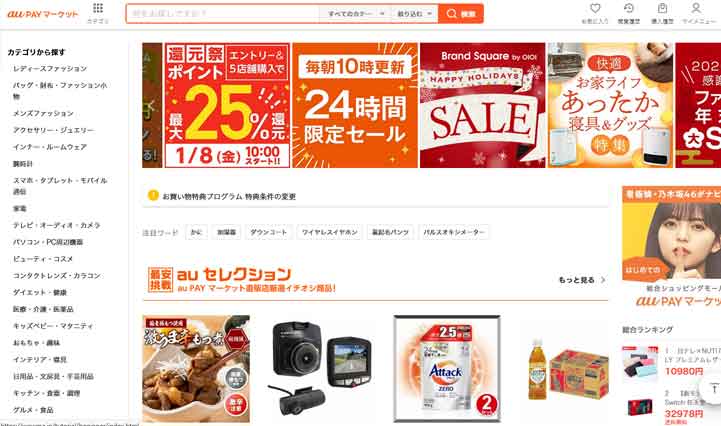The width and height of the screenshot is (721, 426).
Task: Open the Brand Square SALE banner
Action: [x=482, y=105]
